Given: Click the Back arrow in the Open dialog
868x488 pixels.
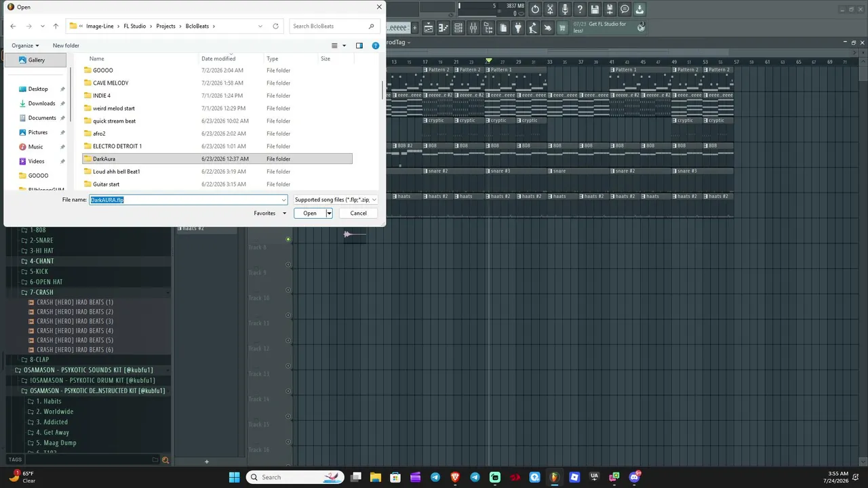Looking at the screenshot, I should (13, 26).
